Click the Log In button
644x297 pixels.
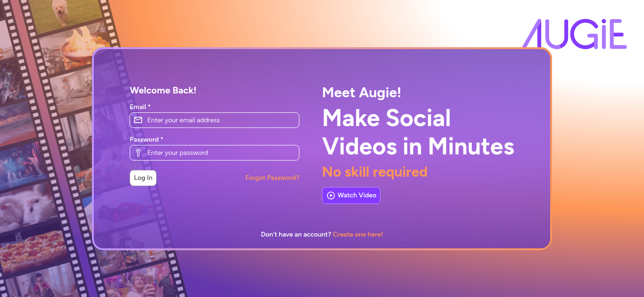click(143, 178)
